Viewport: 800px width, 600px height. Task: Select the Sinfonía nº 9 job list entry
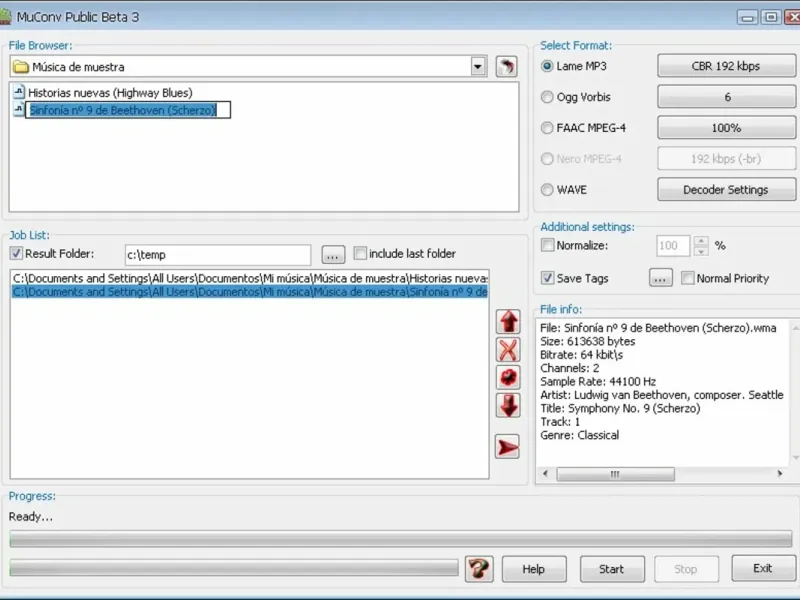pos(250,292)
